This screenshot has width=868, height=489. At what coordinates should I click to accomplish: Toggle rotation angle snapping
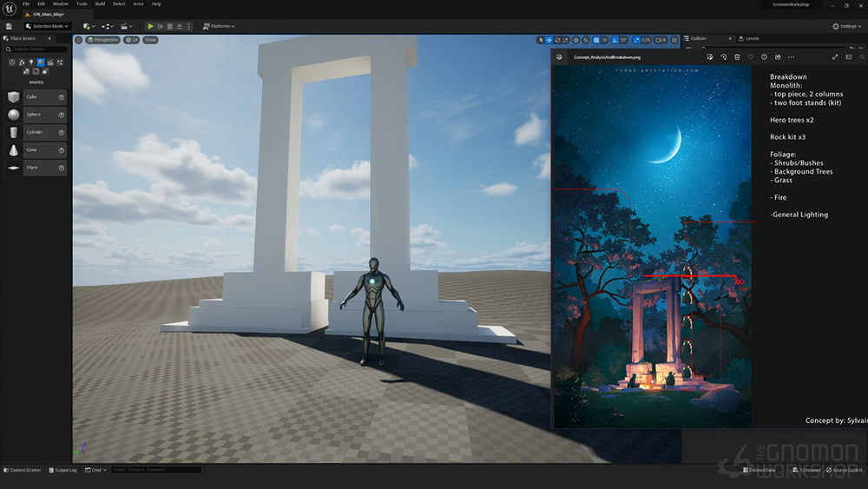click(615, 40)
